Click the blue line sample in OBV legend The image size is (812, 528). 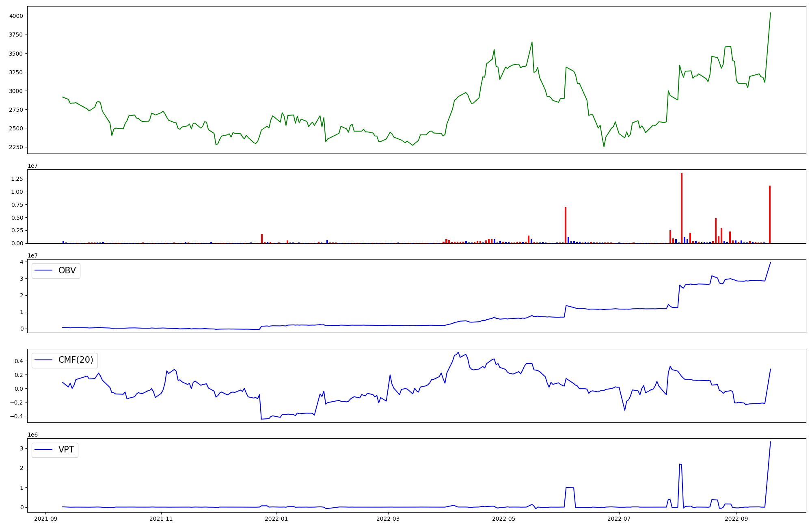pyautogui.click(x=43, y=270)
